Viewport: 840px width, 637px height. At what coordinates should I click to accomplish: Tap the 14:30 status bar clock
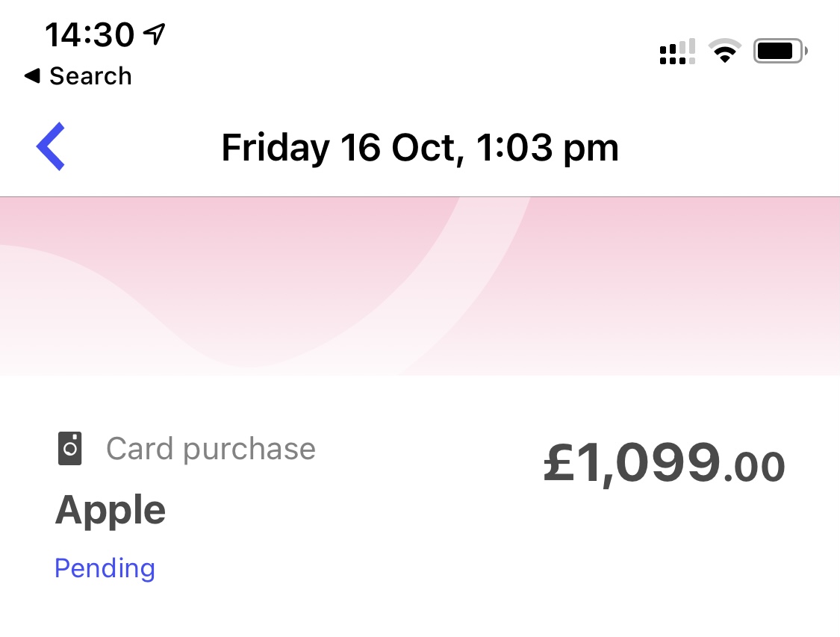click(x=90, y=34)
